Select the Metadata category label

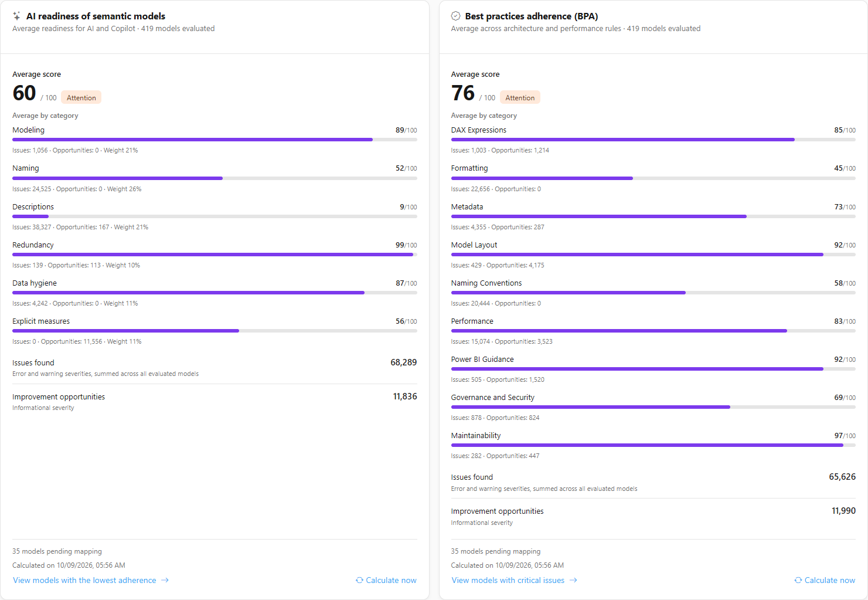coord(467,207)
